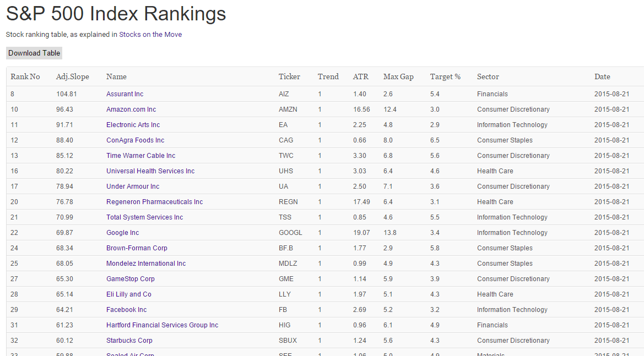644x356 pixels.
Task: Select Information Technology sector in Facebook row
Action: [512, 310]
